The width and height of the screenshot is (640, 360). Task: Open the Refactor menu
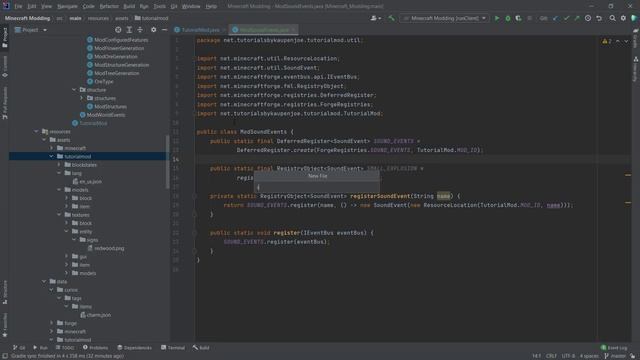109,7
